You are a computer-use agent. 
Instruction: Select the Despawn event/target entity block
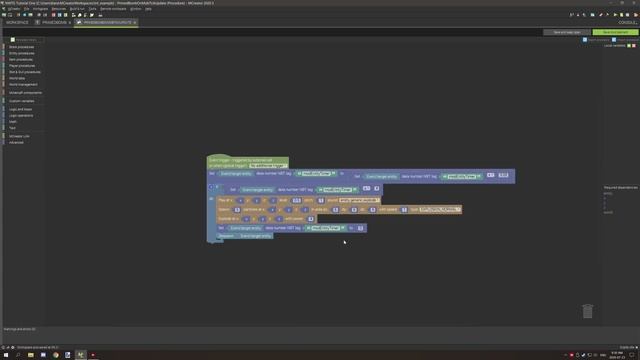click(244, 236)
